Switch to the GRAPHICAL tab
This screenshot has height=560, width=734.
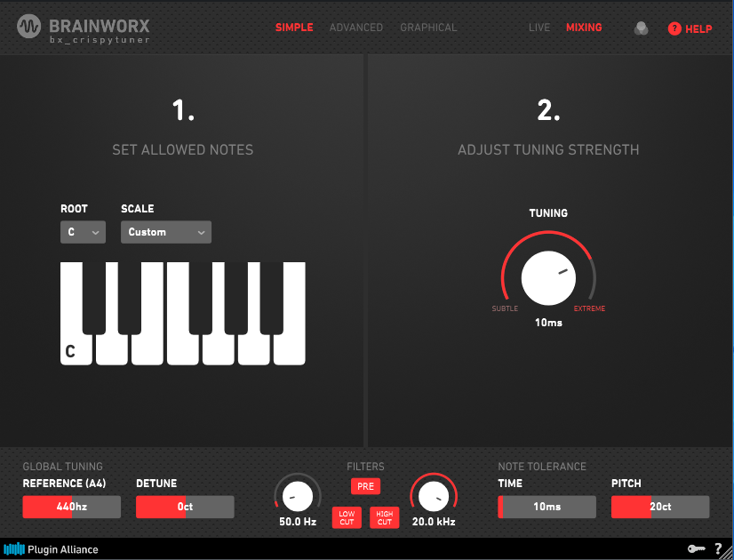(428, 28)
